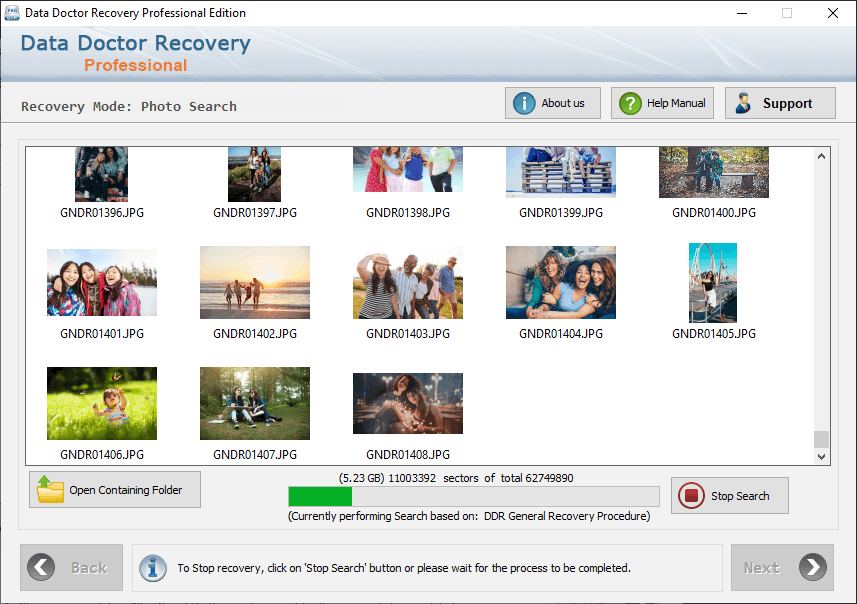Image resolution: width=857 pixels, height=604 pixels.
Task: Click the Open Containing Folder text
Action: coord(126,490)
